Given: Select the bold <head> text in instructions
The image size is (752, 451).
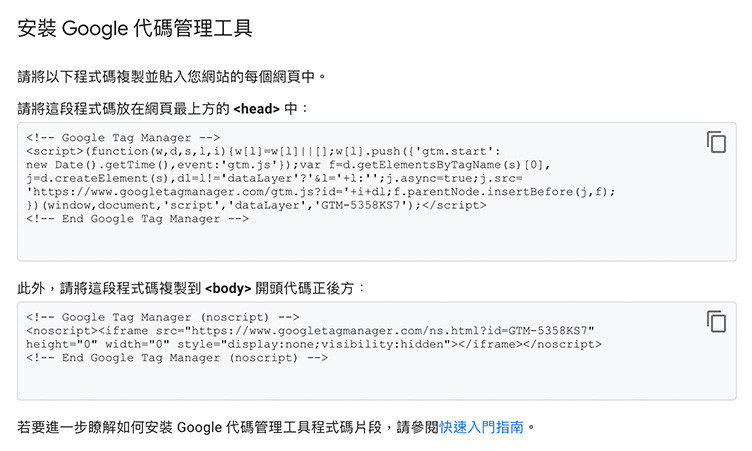Looking at the screenshot, I should point(257,109).
